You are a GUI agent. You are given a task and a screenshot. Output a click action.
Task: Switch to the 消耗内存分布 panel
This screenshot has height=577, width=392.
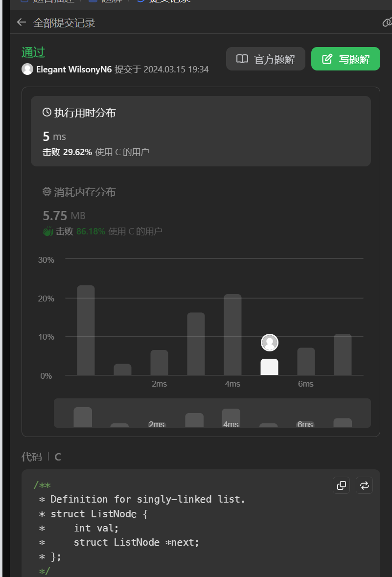click(x=201, y=211)
